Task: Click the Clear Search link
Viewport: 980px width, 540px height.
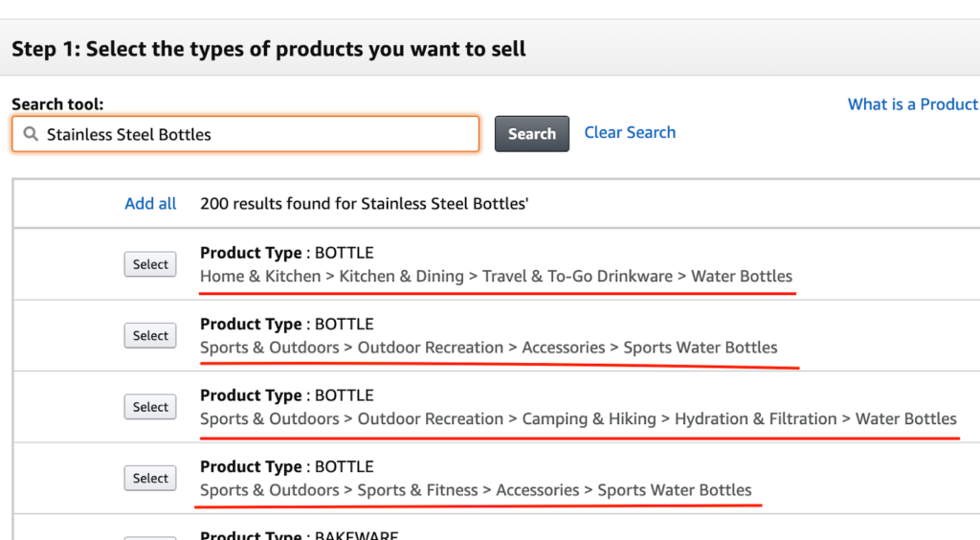Action: tap(630, 133)
